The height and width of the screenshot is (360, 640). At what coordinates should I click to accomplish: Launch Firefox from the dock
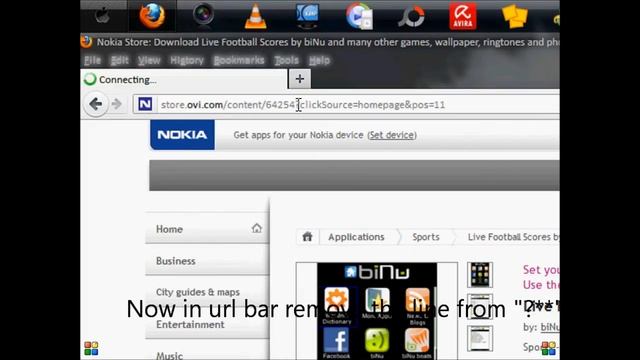(x=152, y=16)
